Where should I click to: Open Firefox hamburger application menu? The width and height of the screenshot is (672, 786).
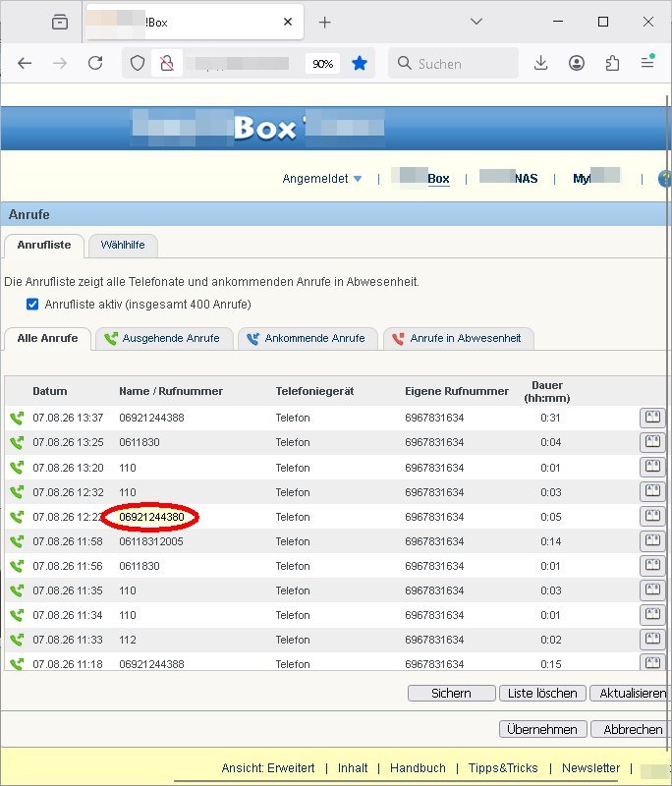pyautogui.click(x=647, y=62)
